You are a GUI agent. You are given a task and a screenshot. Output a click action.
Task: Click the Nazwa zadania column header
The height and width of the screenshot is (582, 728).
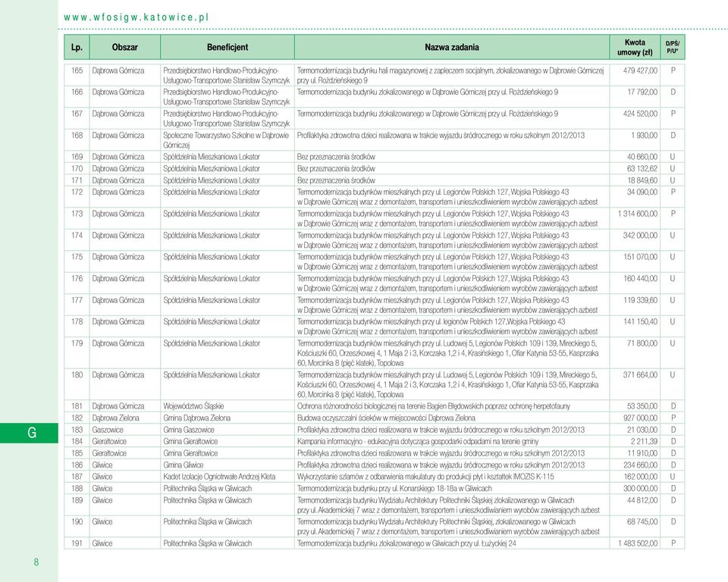click(x=452, y=47)
